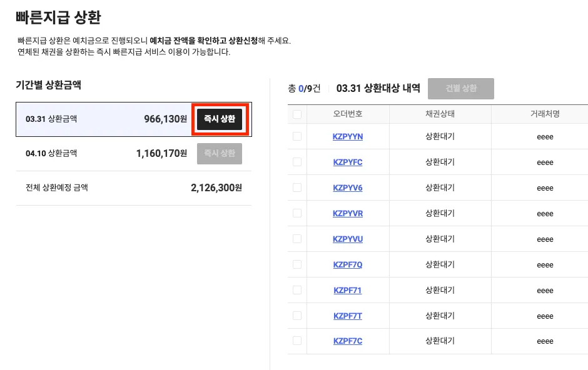Select the checkbox next to KZPYFC
The width and height of the screenshot is (588, 370).
pyautogui.click(x=297, y=162)
